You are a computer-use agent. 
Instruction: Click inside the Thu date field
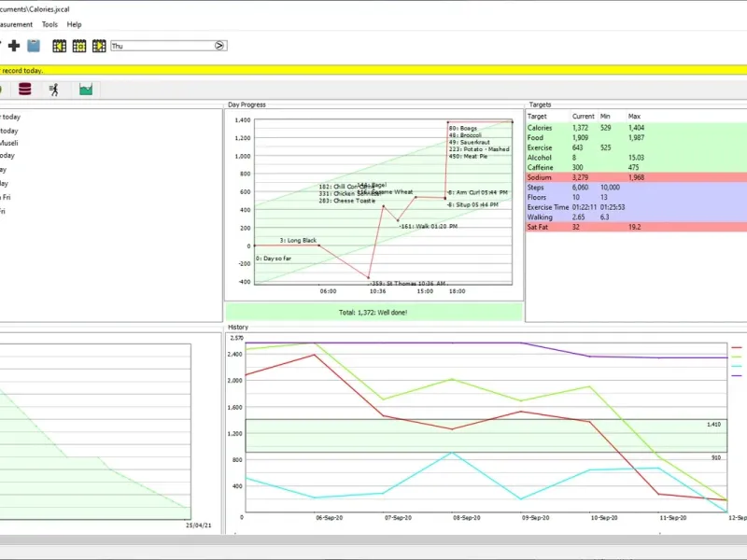[x=162, y=46]
